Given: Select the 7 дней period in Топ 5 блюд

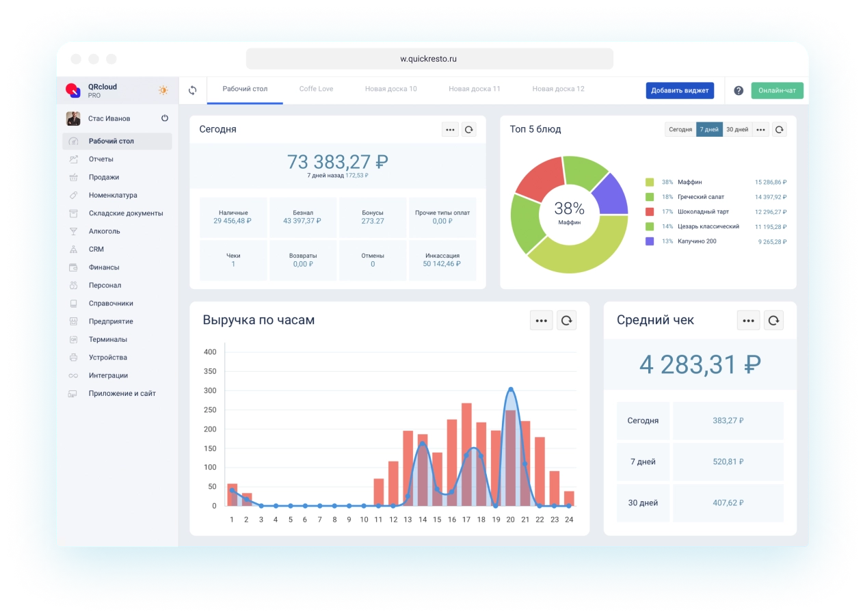Looking at the screenshot, I should coord(709,129).
